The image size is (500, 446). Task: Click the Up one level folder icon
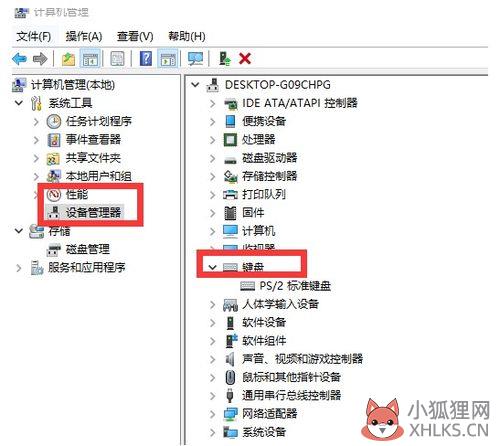68,59
